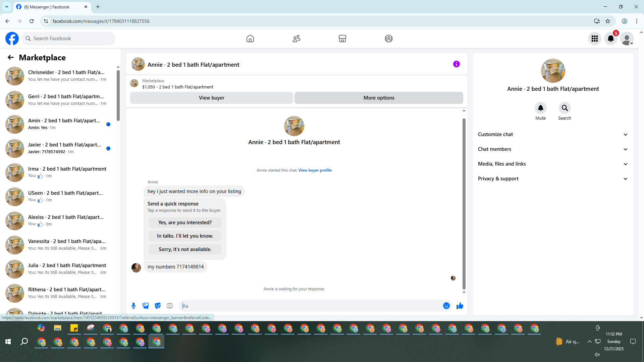Expand Chat members section
This screenshot has width=644, height=362.
tap(552, 149)
